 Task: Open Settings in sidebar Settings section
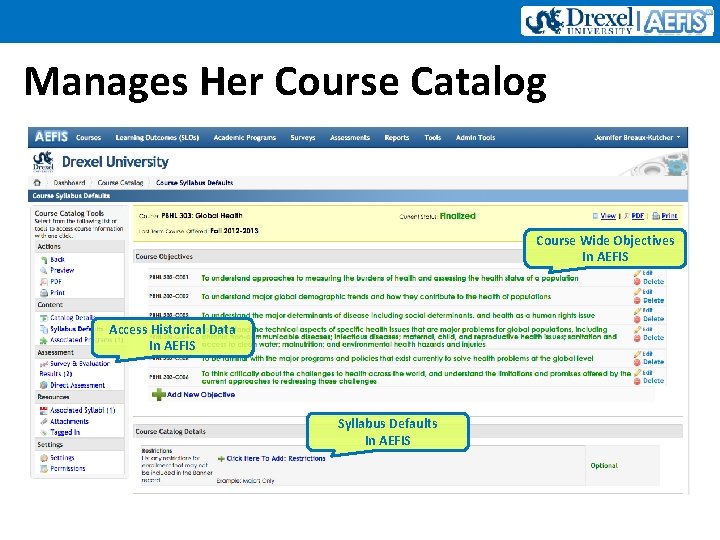point(62,457)
